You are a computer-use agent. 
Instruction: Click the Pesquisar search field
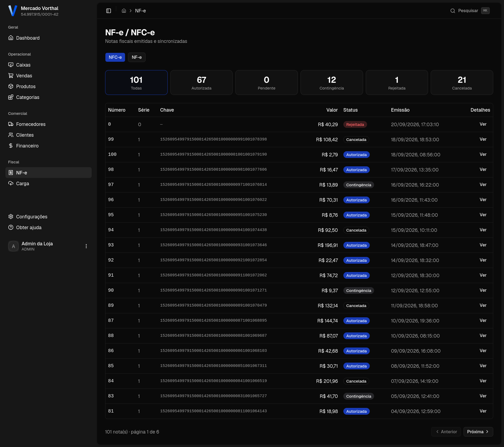coord(470,11)
